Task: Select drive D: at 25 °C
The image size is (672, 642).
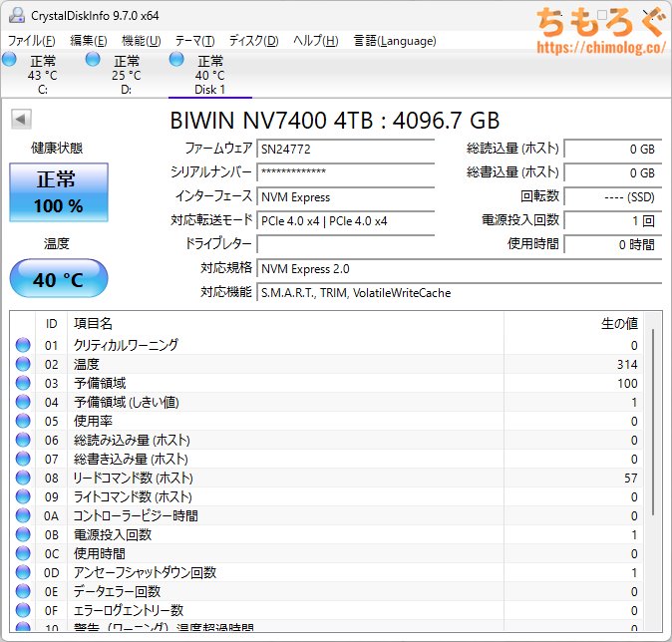Action: [x=126, y=74]
